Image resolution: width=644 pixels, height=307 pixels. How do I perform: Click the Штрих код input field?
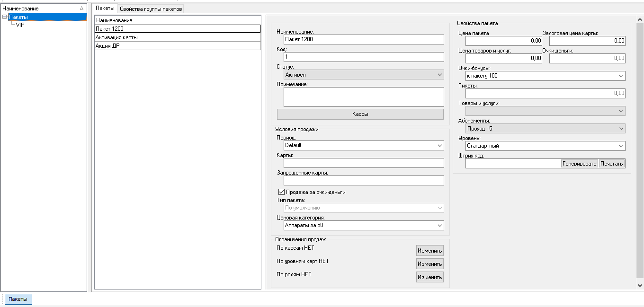(x=513, y=164)
